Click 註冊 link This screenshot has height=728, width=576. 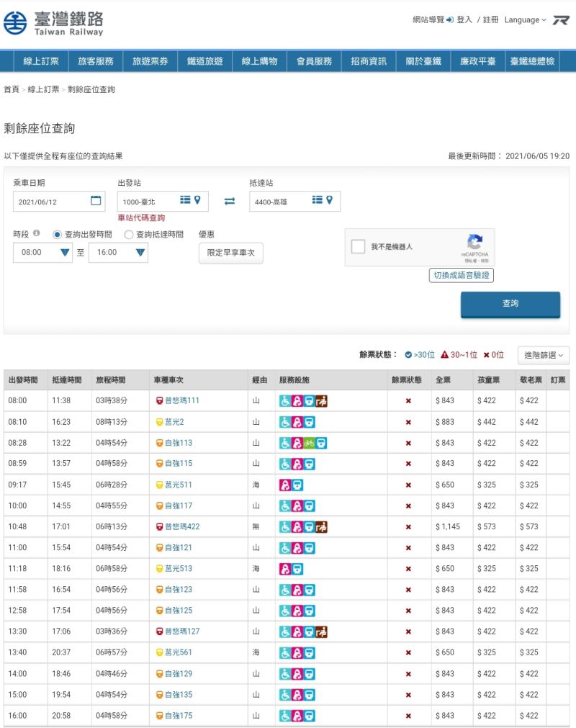[490, 19]
